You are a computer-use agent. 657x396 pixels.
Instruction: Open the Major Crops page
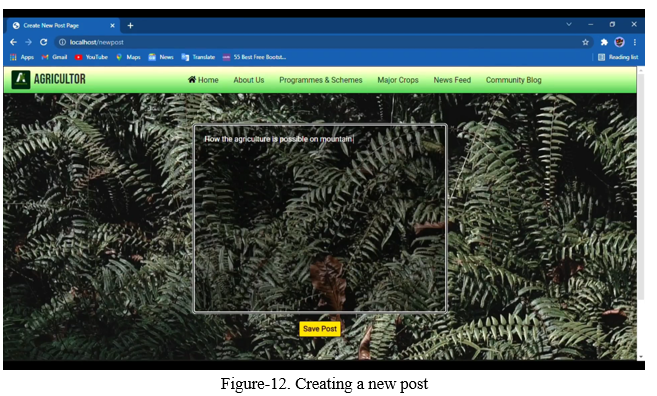tap(398, 80)
